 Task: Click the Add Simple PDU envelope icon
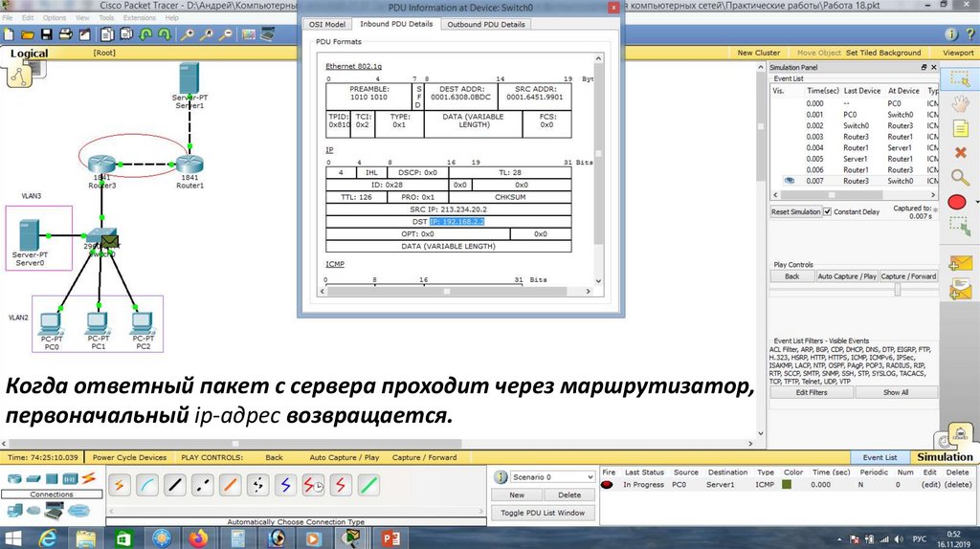[x=957, y=263]
